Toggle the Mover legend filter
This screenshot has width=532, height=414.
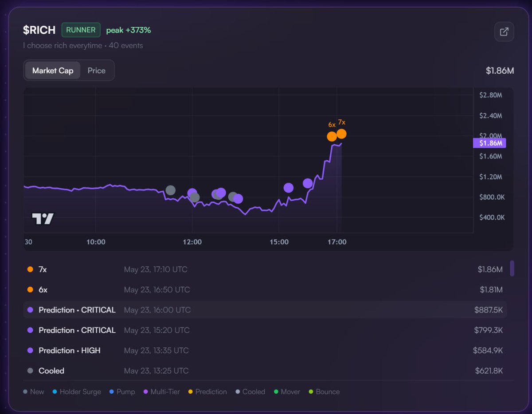coord(287,392)
